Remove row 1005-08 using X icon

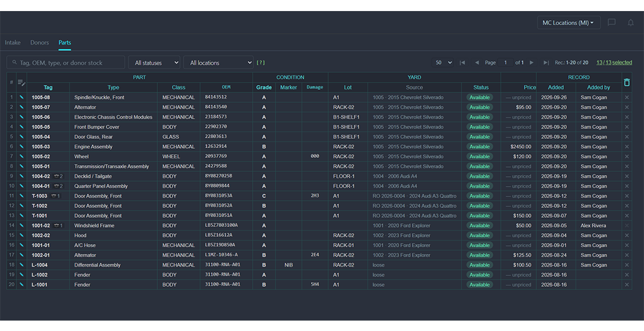(x=627, y=97)
